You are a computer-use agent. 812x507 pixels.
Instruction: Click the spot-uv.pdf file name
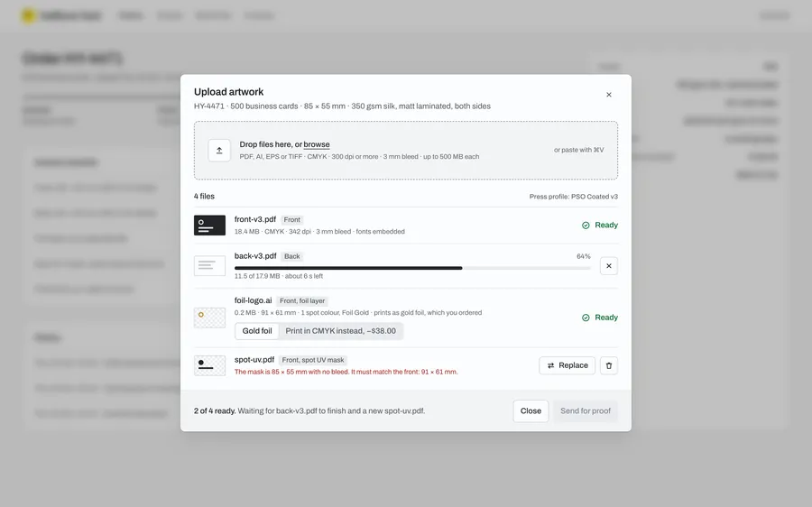(254, 359)
